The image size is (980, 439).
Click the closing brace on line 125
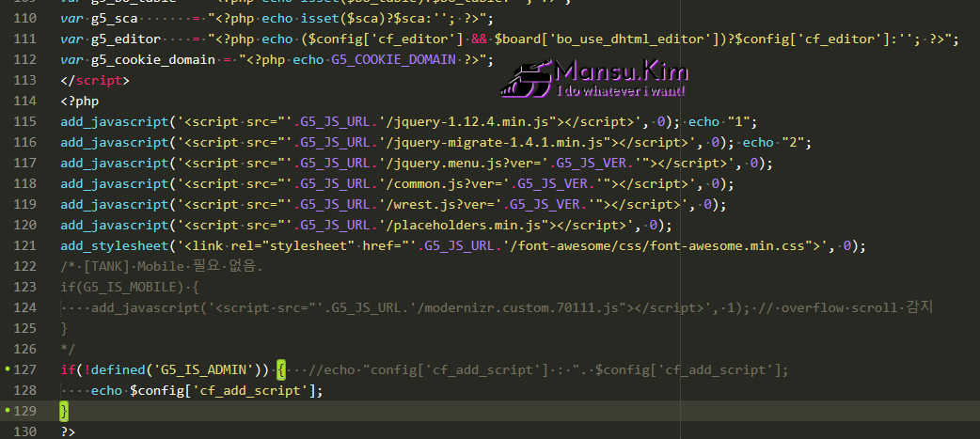pyautogui.click(x=64, y=328)
